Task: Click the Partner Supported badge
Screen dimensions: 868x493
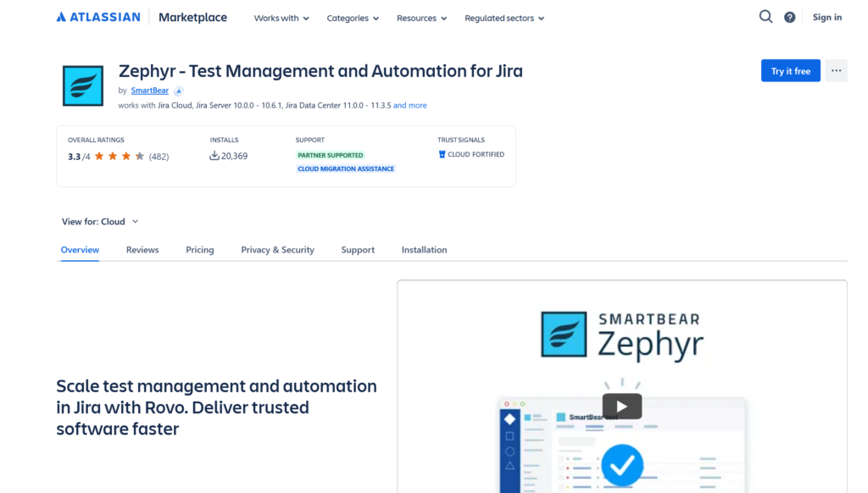Action: (331, 155)
